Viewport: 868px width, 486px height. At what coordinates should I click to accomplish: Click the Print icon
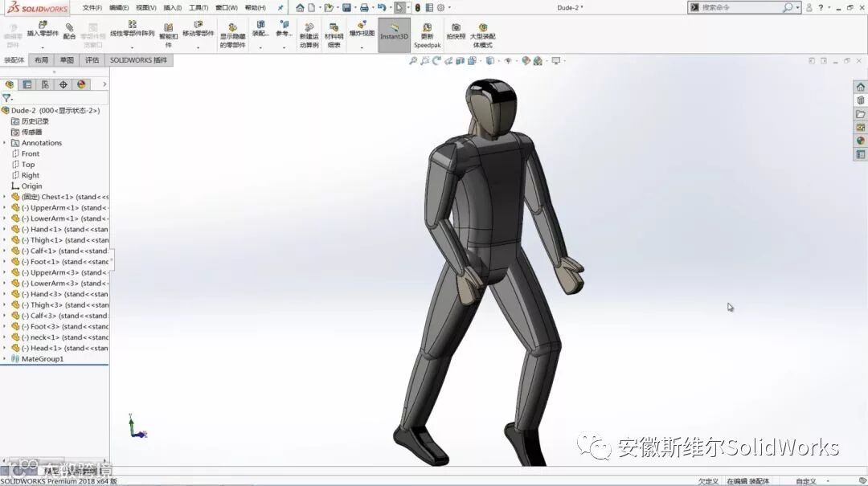pos(364,8)
